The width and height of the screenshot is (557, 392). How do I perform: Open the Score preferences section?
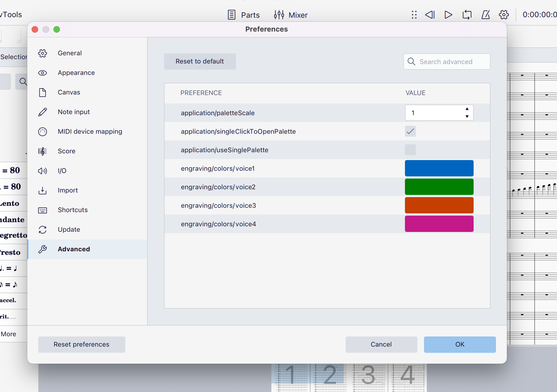66,151
